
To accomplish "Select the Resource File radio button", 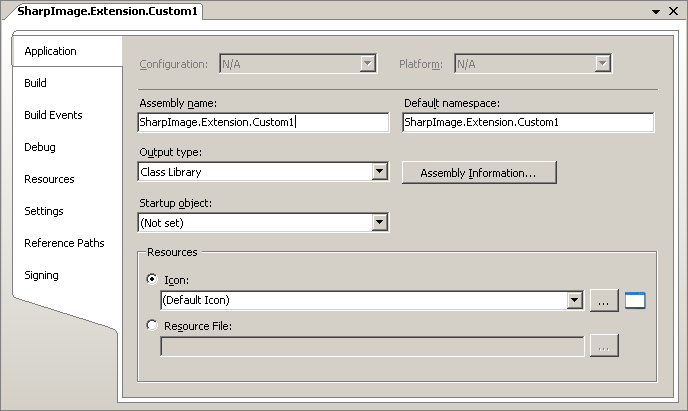I will point(152,326).
